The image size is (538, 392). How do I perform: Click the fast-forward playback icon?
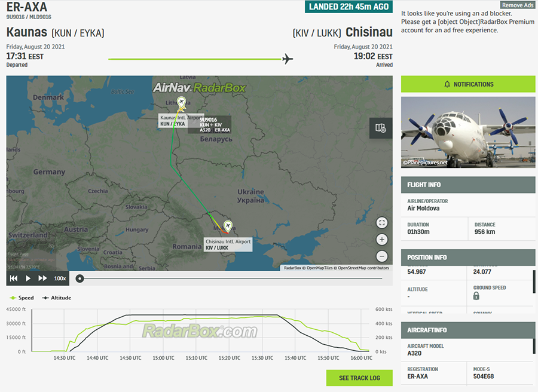click(x=42, y=278)
